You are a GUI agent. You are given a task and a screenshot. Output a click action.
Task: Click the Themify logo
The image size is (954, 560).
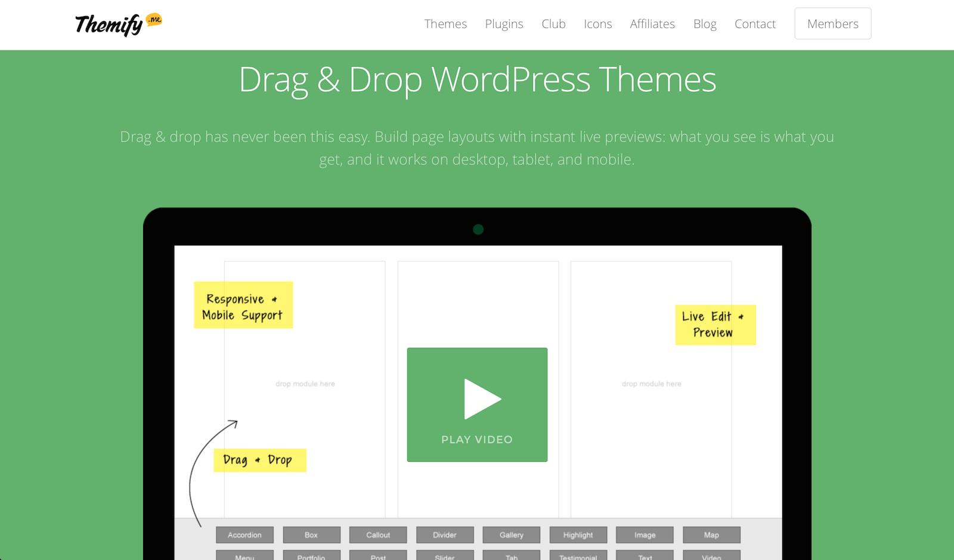[x=118, y=24]
